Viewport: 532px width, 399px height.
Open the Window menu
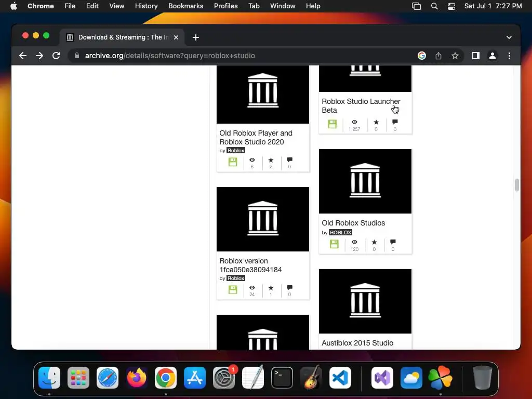coord(283,6)
